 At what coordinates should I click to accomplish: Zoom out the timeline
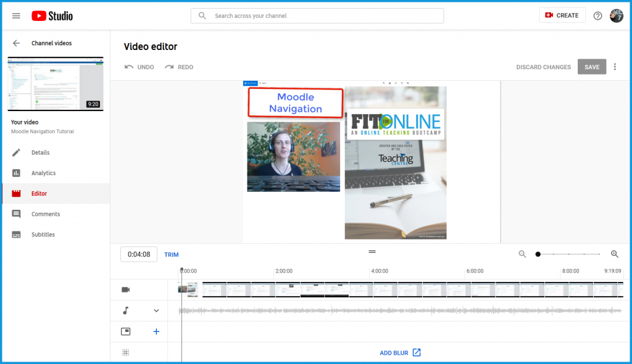tap(522, 254)
